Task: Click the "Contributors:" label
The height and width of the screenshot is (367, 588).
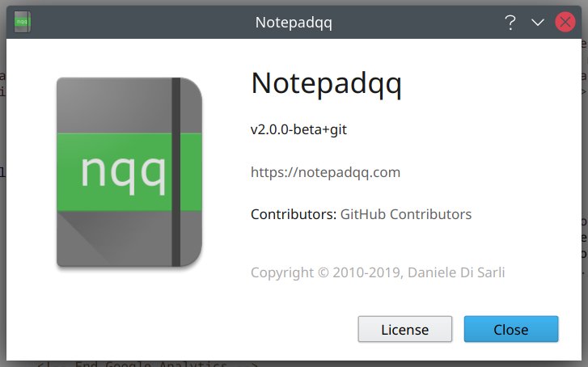Action: (x=293, y=214)
